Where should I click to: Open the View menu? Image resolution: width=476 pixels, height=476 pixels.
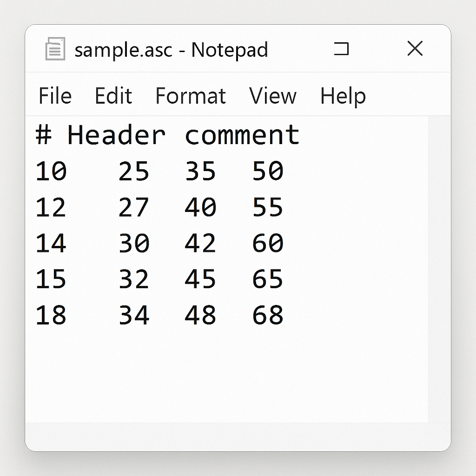pos(272,96)
